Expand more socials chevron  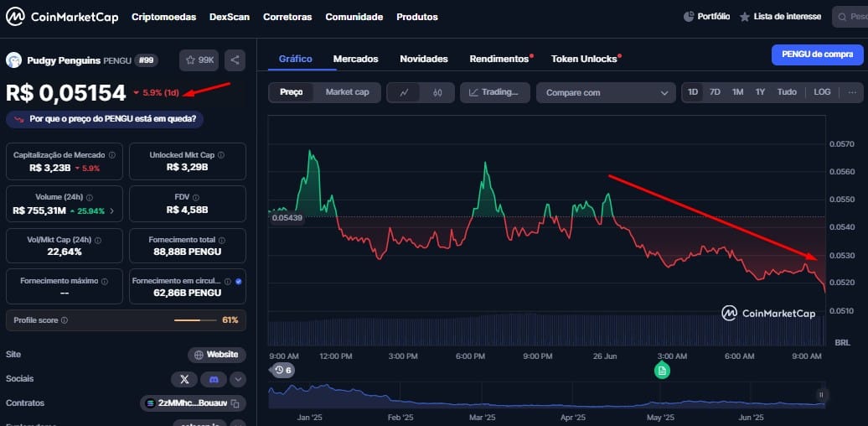point(238,380)
